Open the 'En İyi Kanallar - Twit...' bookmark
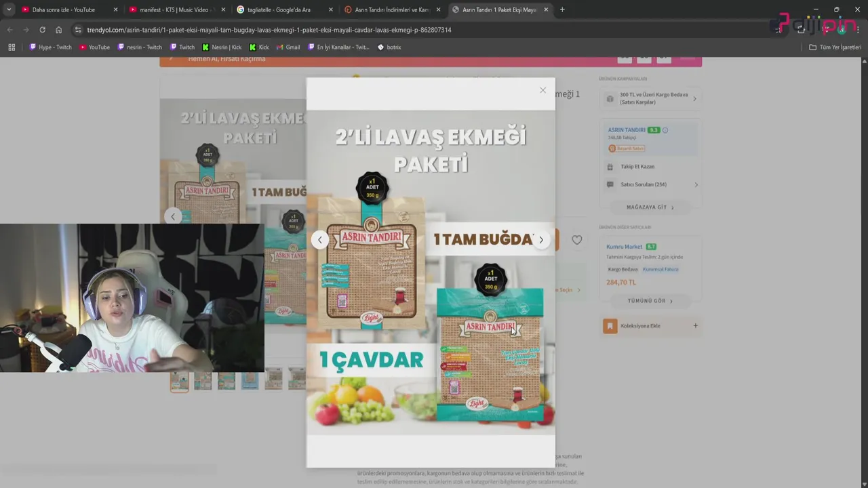Screen dimensions: 868x488 [x=338, y=47]
